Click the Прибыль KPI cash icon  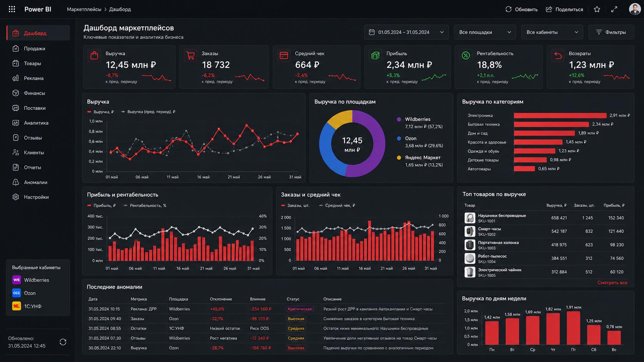pos(375,55)
